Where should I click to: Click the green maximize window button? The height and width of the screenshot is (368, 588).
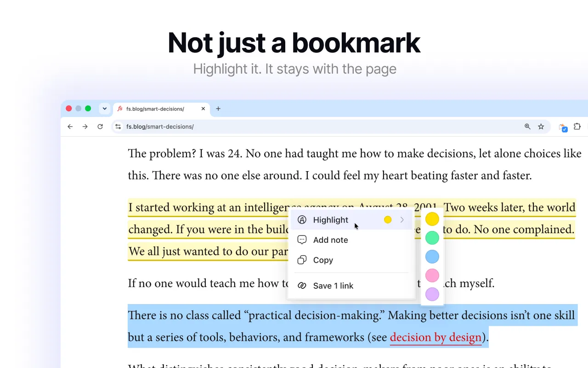pos(88,109)
